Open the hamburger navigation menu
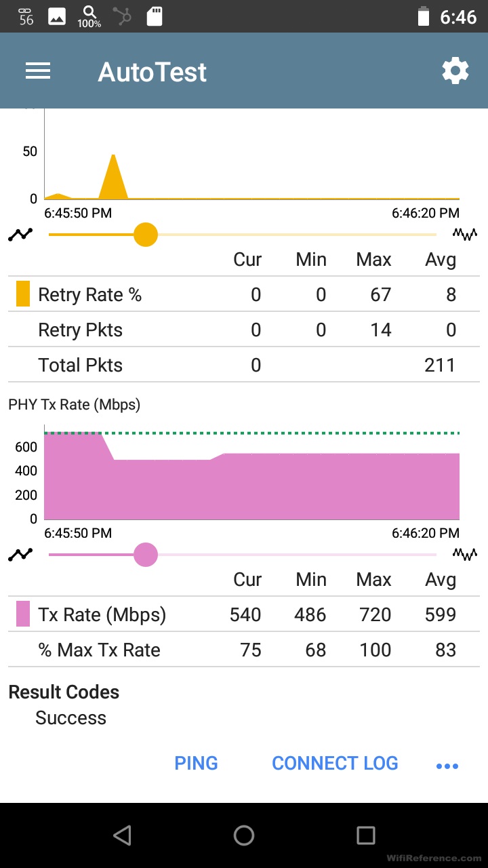488x868 pixels. click(38, 71)
